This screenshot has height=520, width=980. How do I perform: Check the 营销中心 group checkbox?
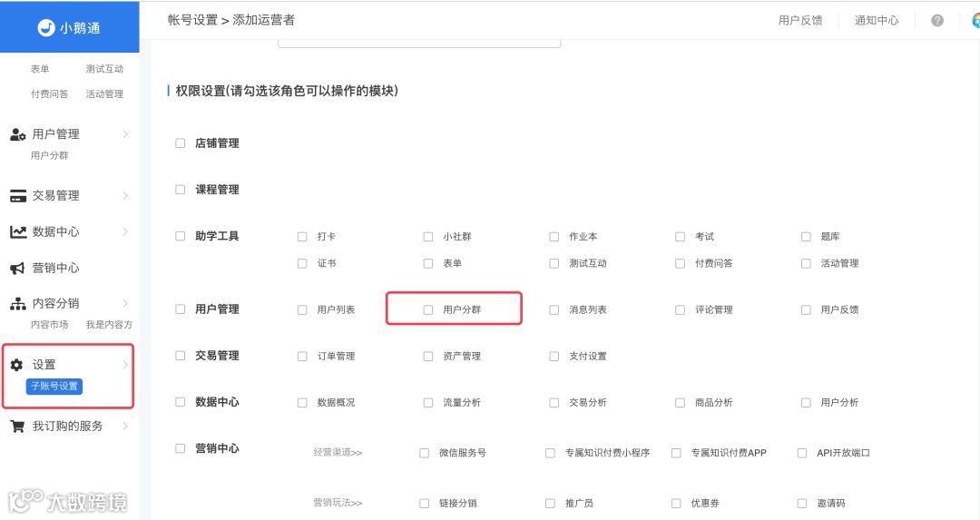point(180,448)
